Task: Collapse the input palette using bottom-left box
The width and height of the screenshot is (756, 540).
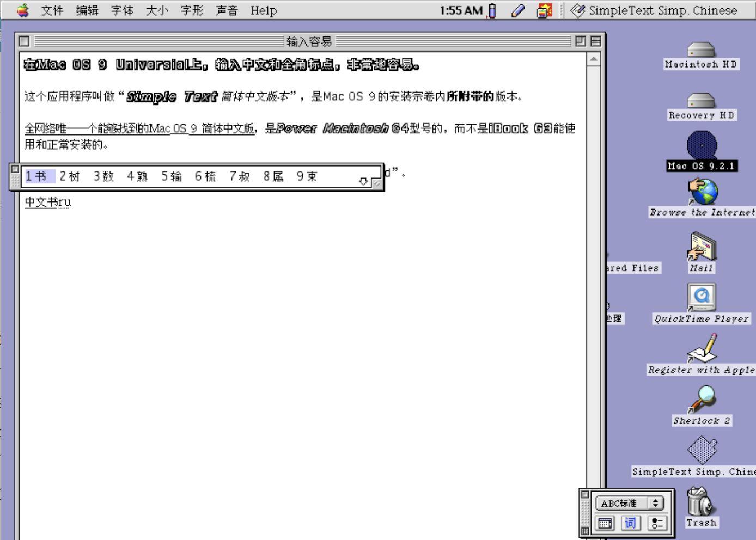Action: tap(585, 531)
